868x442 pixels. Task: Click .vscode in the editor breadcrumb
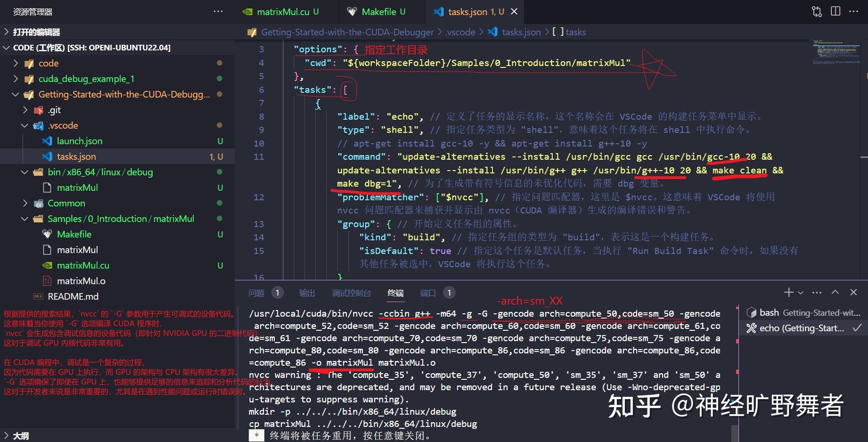point(459,32)
